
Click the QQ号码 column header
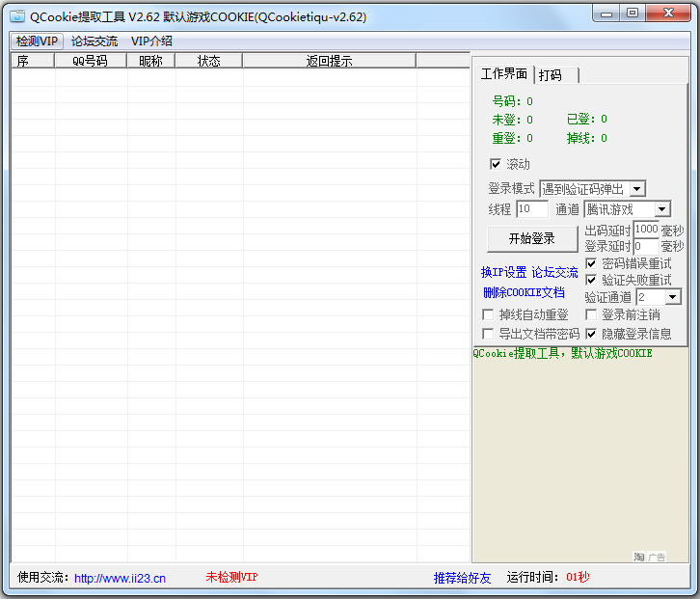pyautogui.click(x=91, y=61)
